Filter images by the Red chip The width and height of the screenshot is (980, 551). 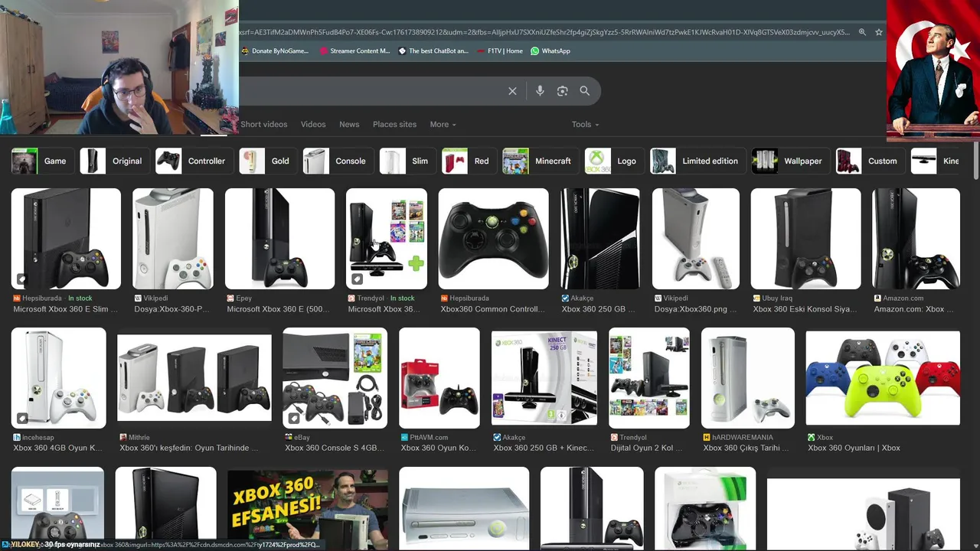469,161
